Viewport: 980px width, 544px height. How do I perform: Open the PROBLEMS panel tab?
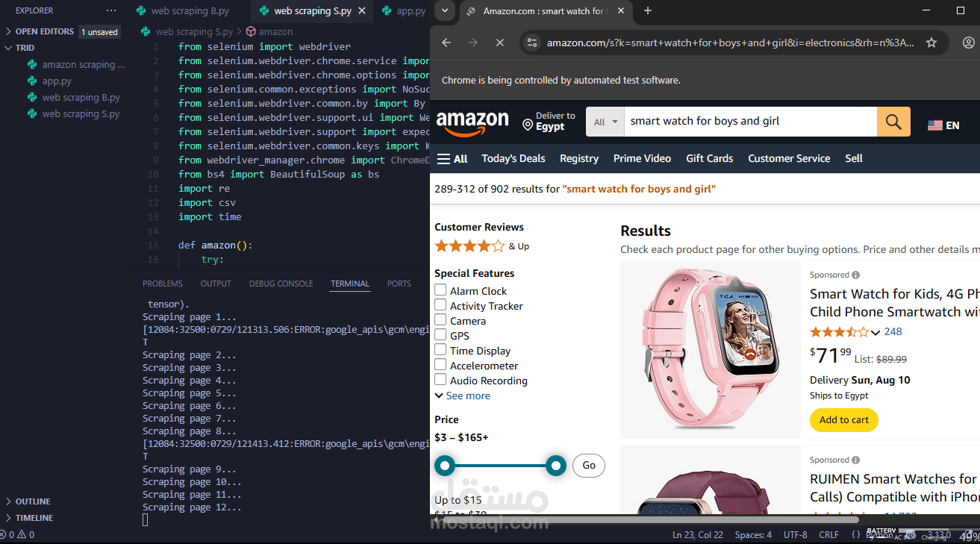163,284
